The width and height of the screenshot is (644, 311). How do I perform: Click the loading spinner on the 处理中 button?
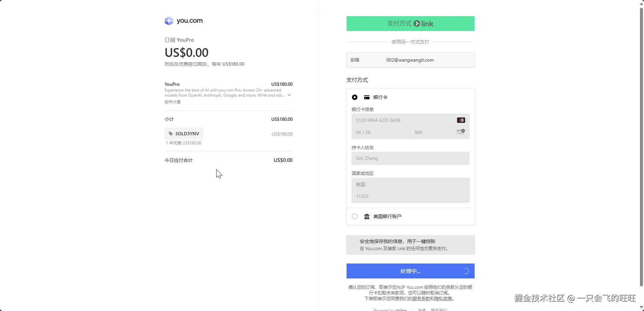[x=466, y=271]
